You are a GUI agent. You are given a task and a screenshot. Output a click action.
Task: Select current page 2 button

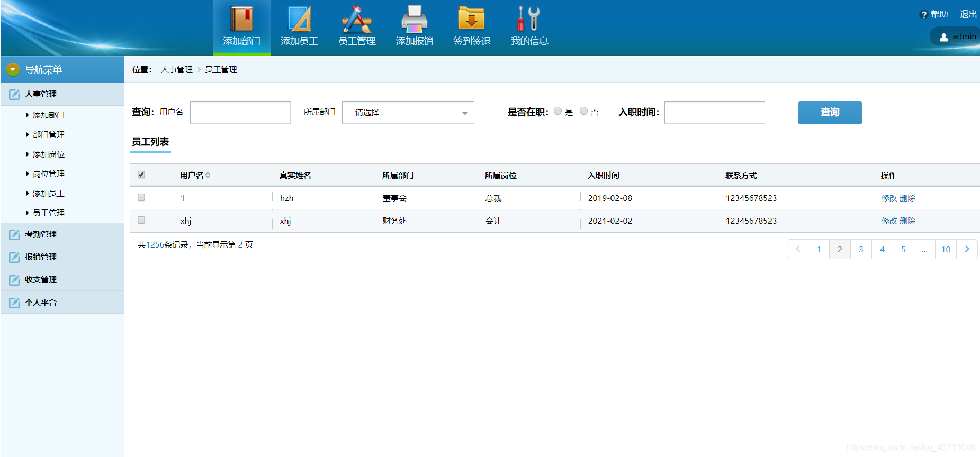[x=840, y=249]
